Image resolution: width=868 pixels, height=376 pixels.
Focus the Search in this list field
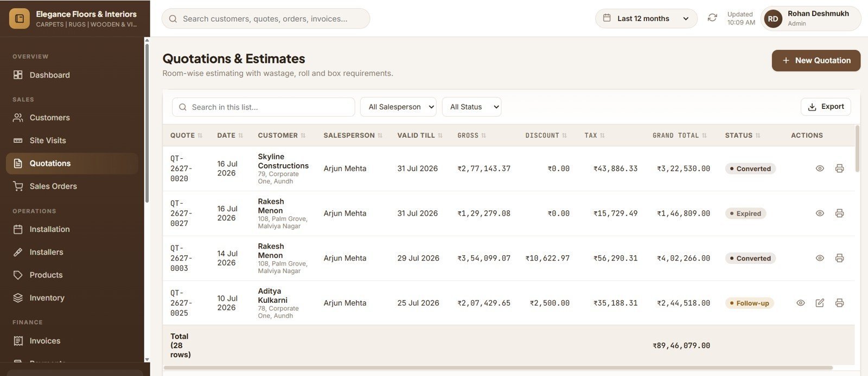[264, 107]
